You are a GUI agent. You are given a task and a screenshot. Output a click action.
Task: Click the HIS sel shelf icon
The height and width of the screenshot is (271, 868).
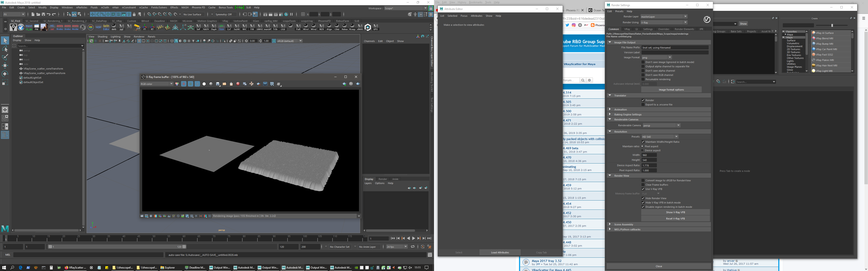(x=52, y=27)
